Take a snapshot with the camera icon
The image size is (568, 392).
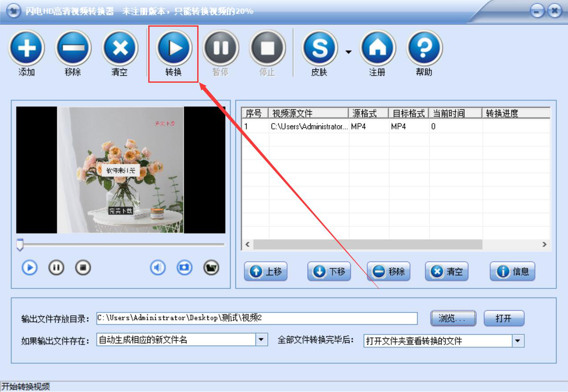(185, 267)
